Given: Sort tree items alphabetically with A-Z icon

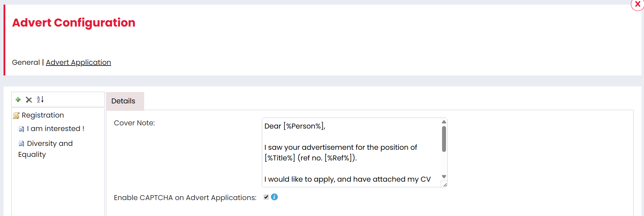Looking at the screenshot, I should point(40,100).
